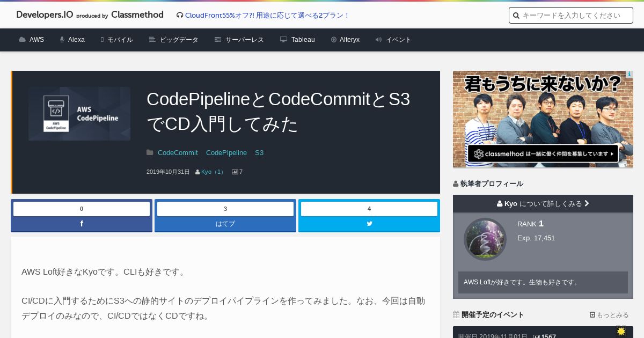
Task: Open the サーバーレス menu item
Action: click(245, 40)
